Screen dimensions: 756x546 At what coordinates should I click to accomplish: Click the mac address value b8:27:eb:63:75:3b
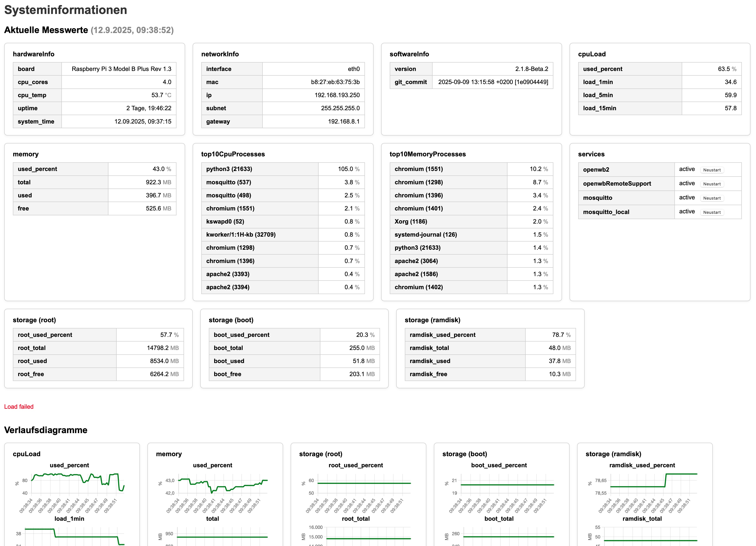pos(335,82)
